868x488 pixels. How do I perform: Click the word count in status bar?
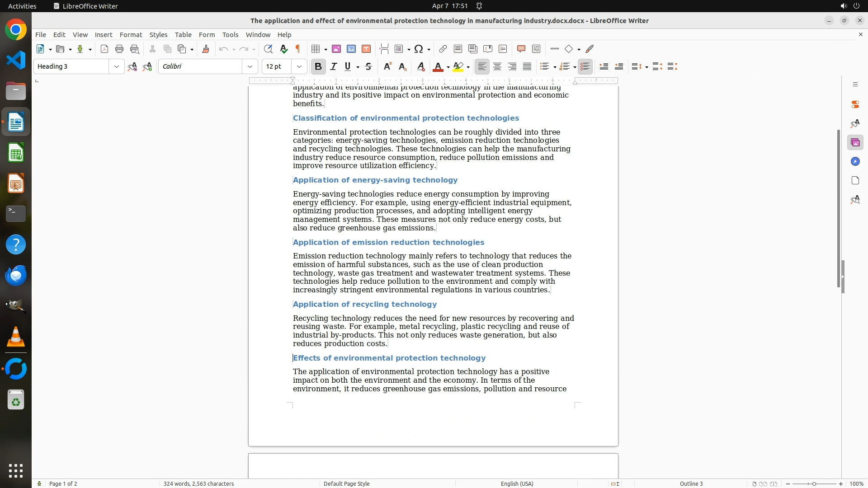[x=198, y=483]
